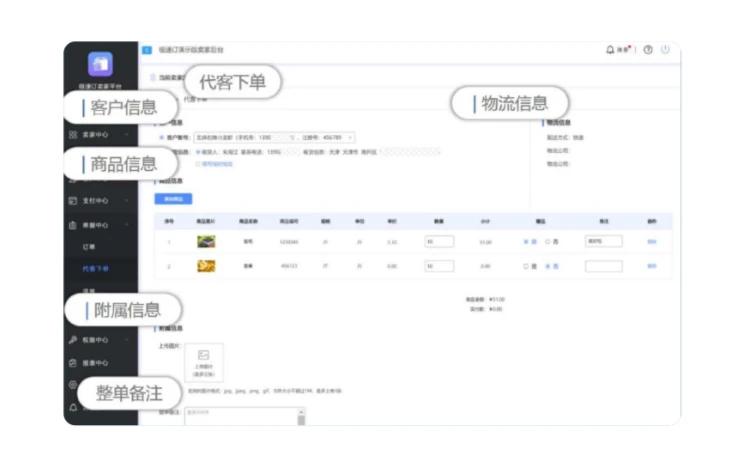Open 报表中心 menu in sidebar
The height and width of the screenshot is (460, 746).
click(x=95, y=363)
